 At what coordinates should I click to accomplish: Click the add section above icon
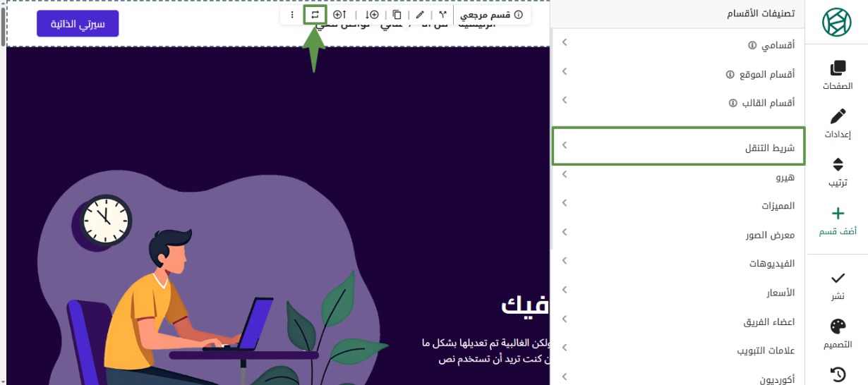coord(339,15)
